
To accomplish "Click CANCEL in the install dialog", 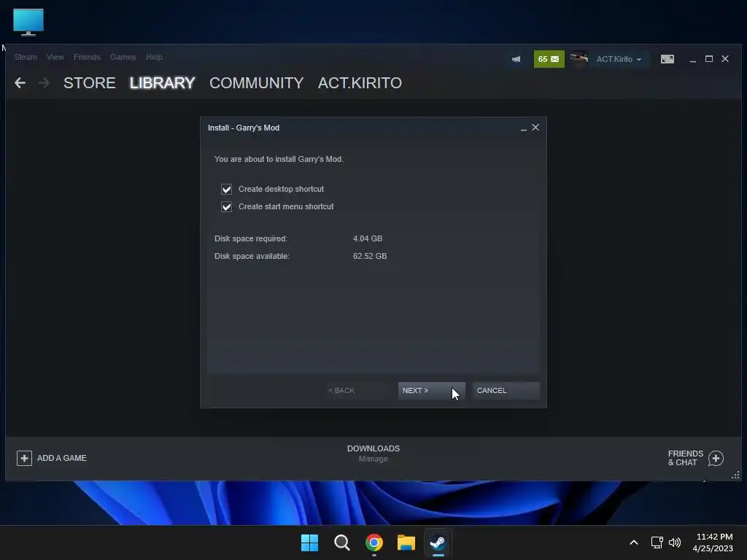I will click(x=506, y=391).
